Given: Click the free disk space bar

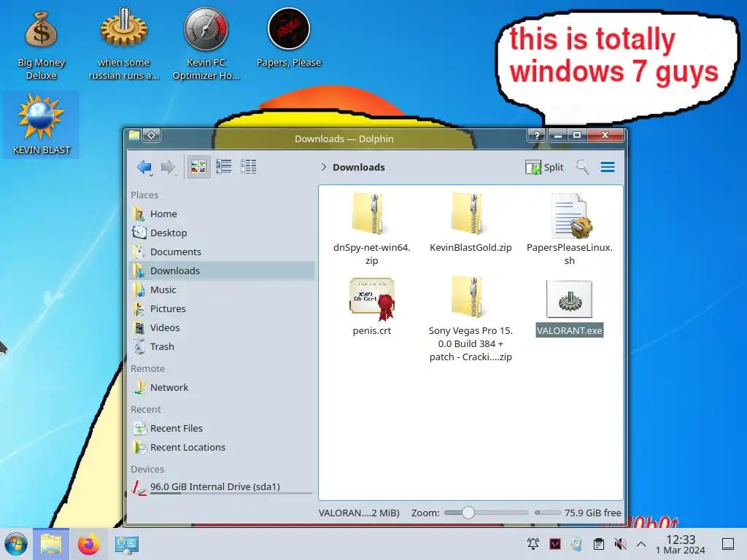Looking at the screenshot, I should point(547,513).
